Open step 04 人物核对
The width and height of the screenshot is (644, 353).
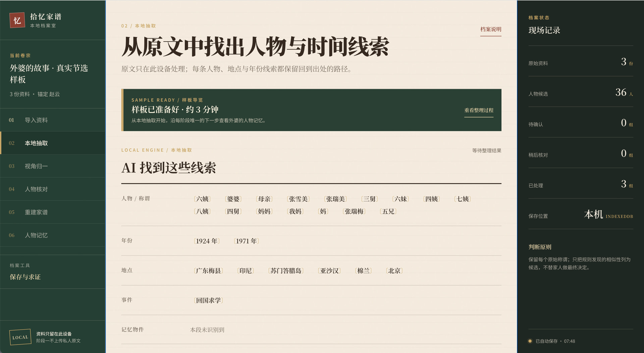click(53, 189)
